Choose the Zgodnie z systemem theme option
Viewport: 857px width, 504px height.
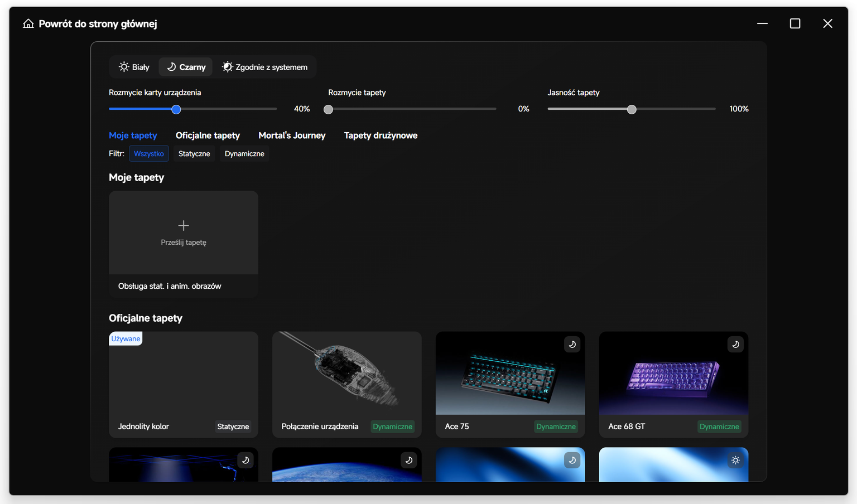point(264,67)
